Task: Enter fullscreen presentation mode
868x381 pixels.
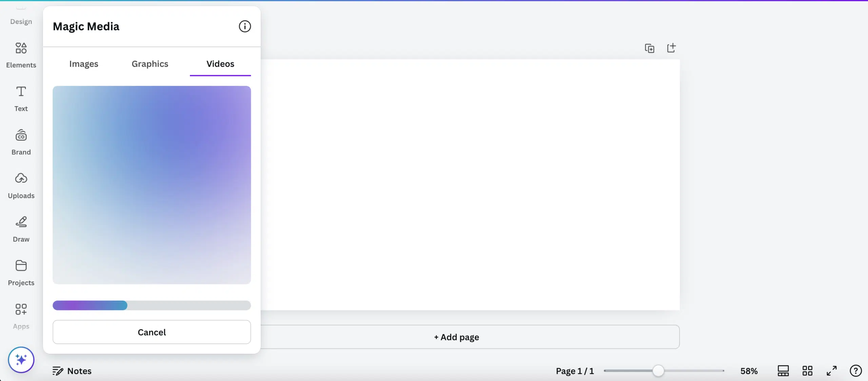Action: click(x=831, y=371)
